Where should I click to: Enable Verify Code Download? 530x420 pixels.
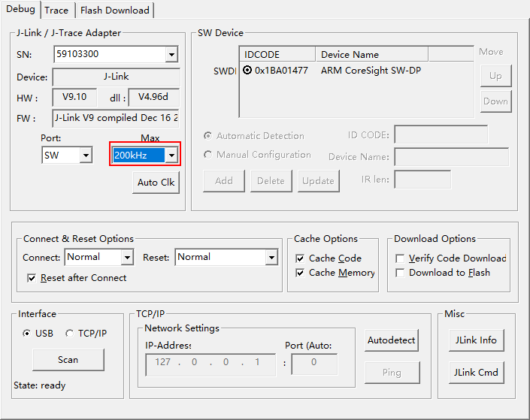click(400, 258)
